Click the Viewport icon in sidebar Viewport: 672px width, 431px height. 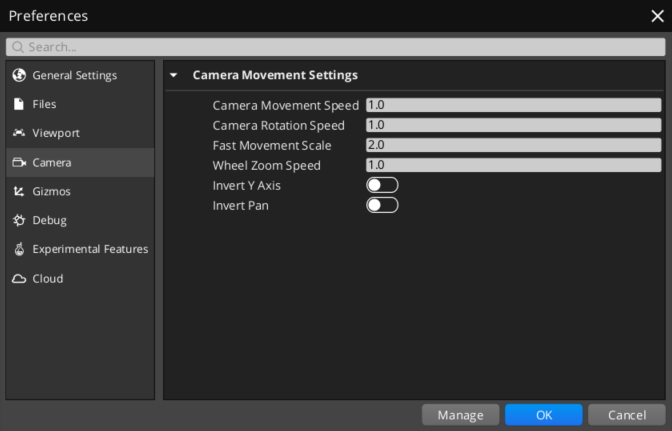[19, 133]
